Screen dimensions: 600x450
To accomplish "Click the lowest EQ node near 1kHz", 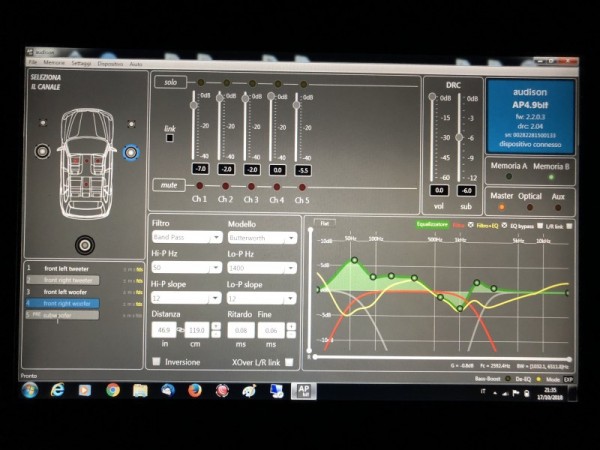I will point(460,308).
